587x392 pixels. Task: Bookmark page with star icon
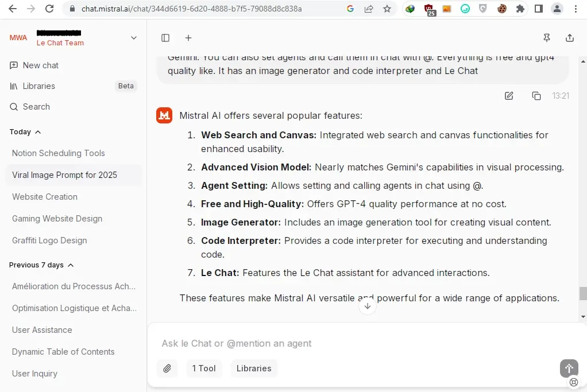(x=387, y=9)
